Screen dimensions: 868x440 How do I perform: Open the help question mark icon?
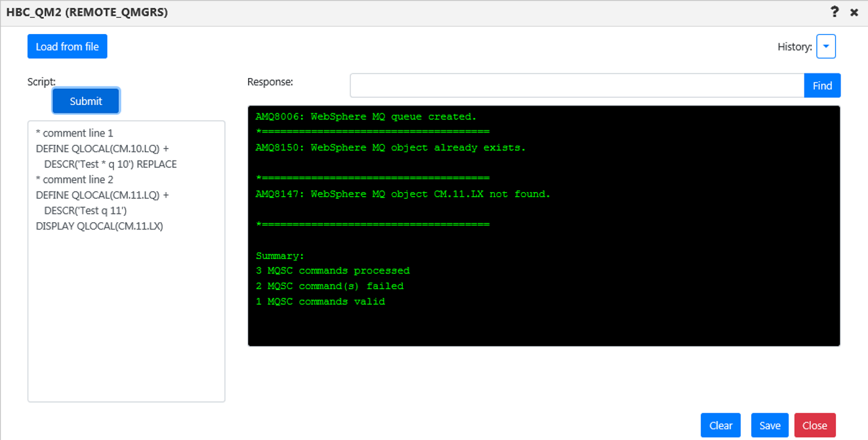[835, 12]
